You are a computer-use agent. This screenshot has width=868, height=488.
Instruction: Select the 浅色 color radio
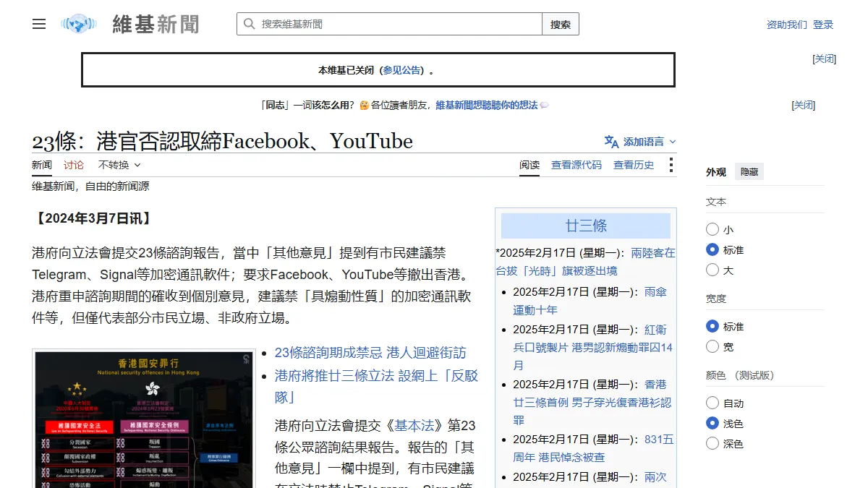pos(712,423)
